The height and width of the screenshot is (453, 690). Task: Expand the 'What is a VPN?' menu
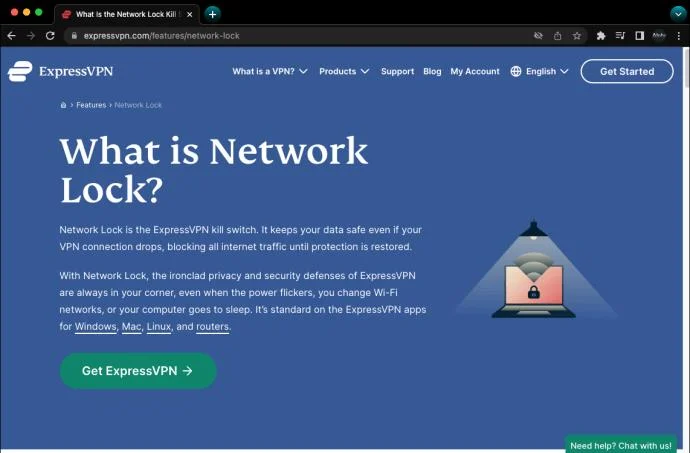pos(270,71)
